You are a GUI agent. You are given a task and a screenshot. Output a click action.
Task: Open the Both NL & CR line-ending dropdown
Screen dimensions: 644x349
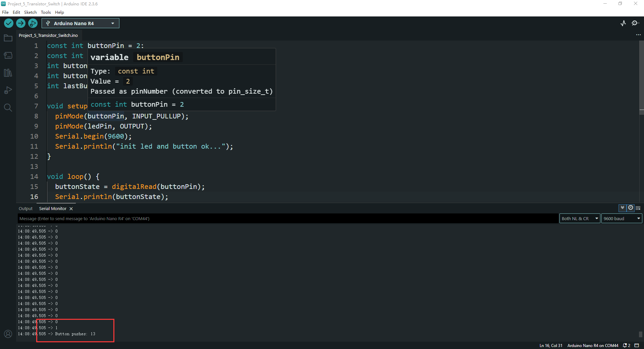tap(580, 218)
